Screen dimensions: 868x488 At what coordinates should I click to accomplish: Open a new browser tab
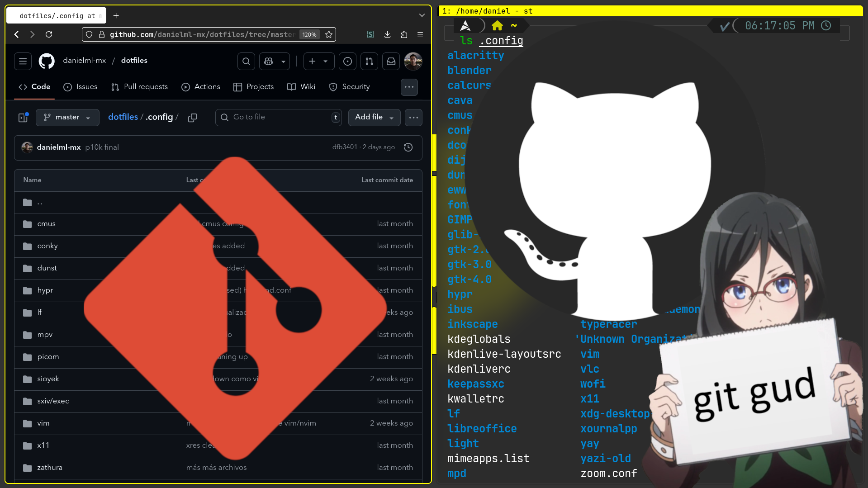point(116,15)
